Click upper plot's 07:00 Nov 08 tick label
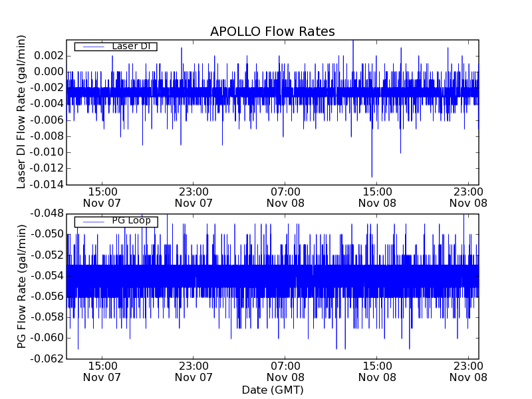532x399 pixels. tap(285, 197)
